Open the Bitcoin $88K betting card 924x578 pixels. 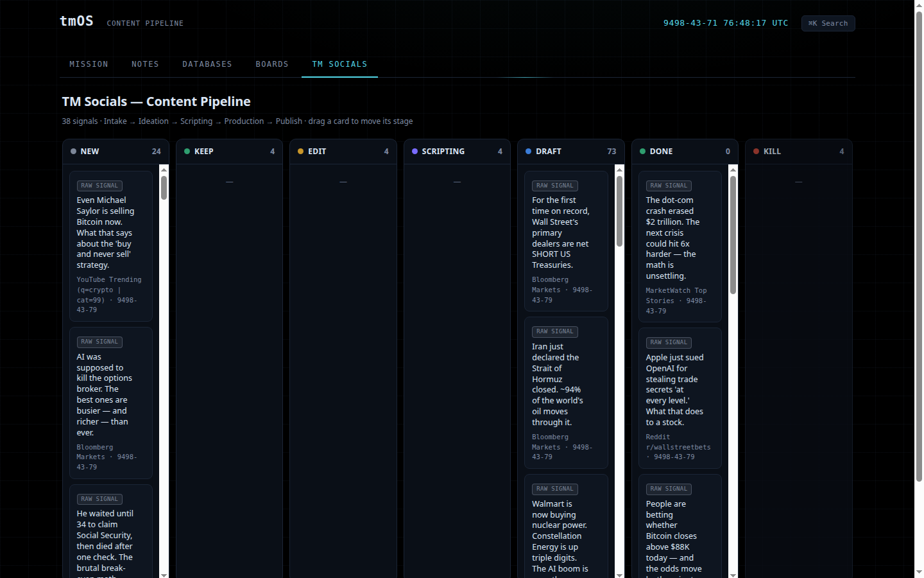pos(680,526)
